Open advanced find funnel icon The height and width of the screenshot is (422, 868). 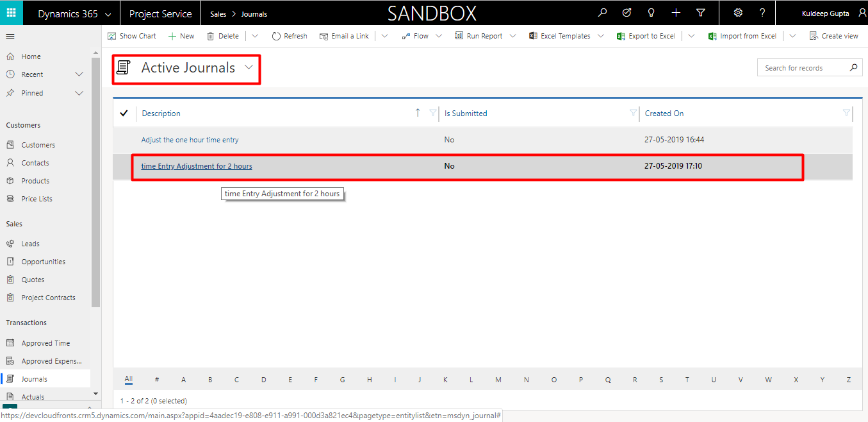coord(700,13)
